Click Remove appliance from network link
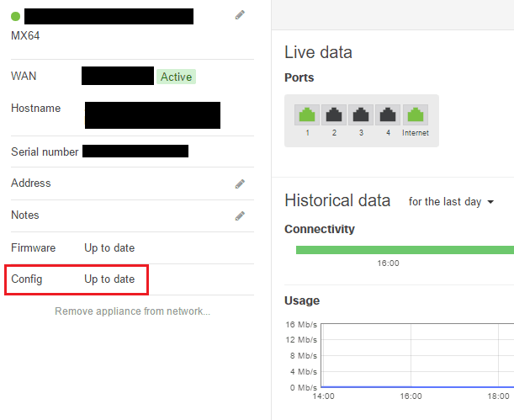Viewport: 514px width, 420px height. 132,311
